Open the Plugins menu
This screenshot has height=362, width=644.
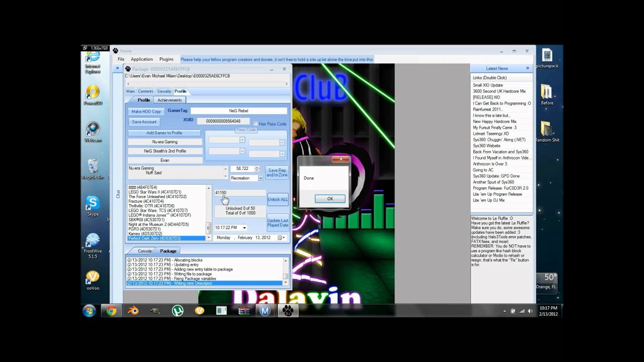point(167,59)
